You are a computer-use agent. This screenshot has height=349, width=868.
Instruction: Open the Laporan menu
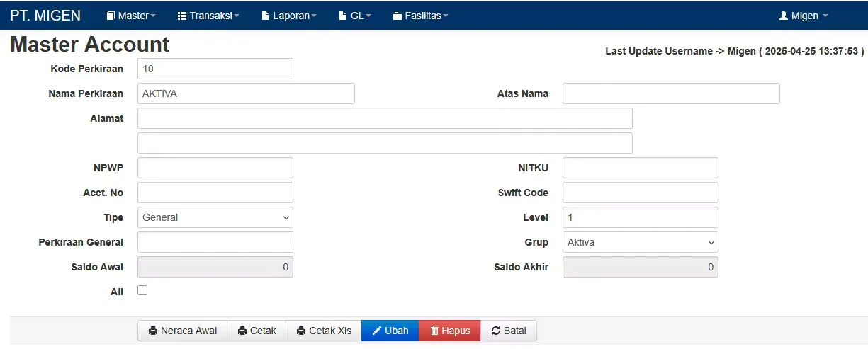[289, 16]
